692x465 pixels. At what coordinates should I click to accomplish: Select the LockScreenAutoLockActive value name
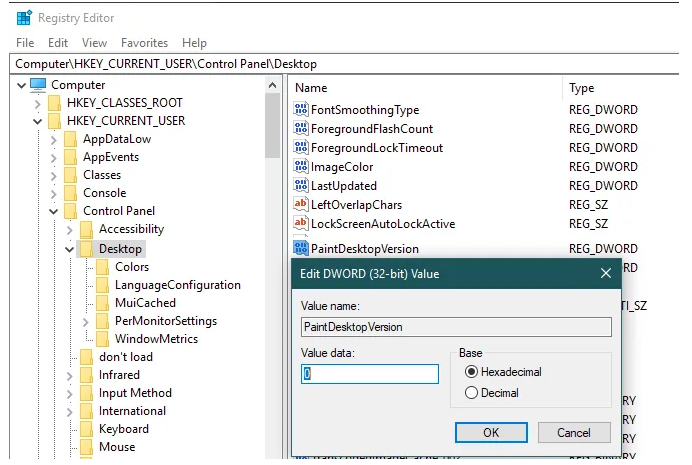[383, 224]
